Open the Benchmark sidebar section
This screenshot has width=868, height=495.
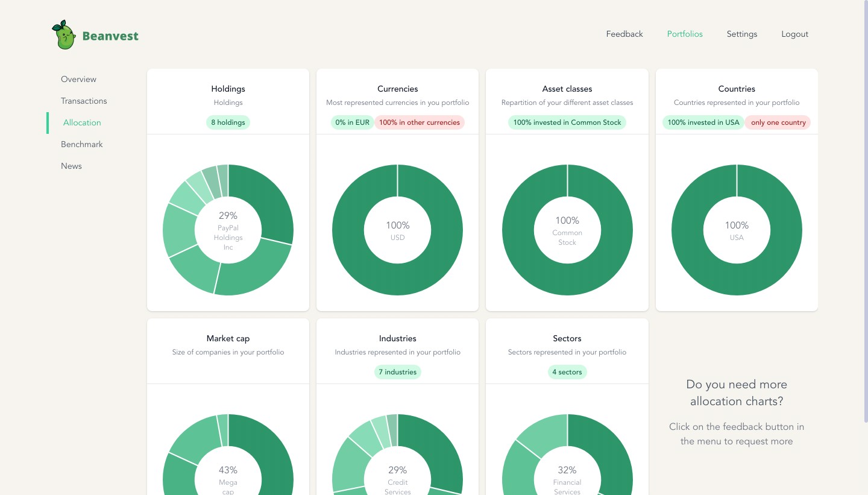pyautogui.click(x=82, y=144)
